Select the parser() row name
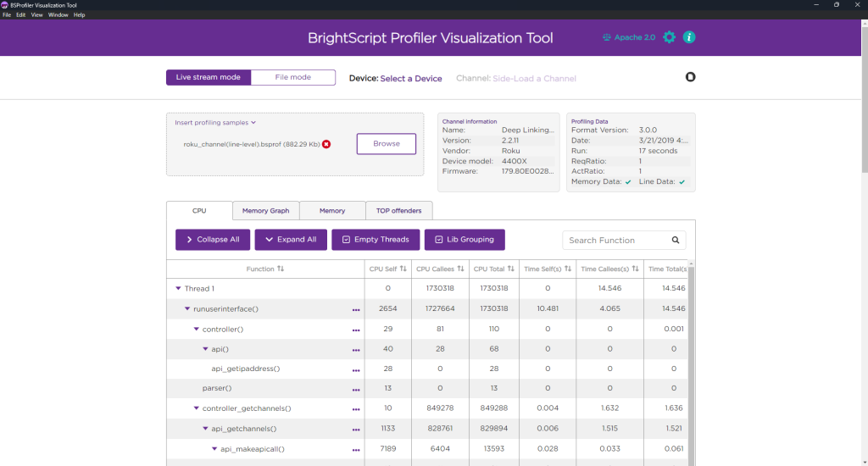 tap(217, 389)
